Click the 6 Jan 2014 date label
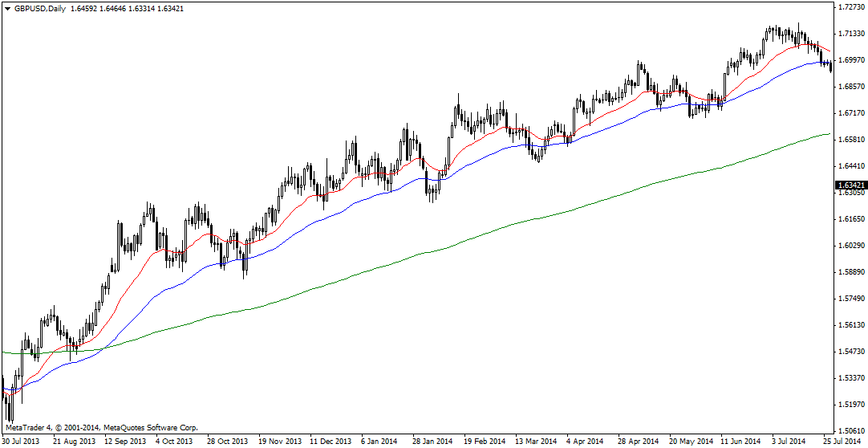This screenshot has width=868, height=448. pos(379,442)
